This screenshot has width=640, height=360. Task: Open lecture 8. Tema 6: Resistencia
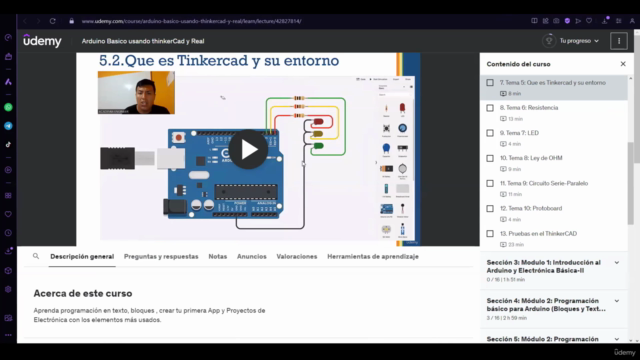(554, 113)
